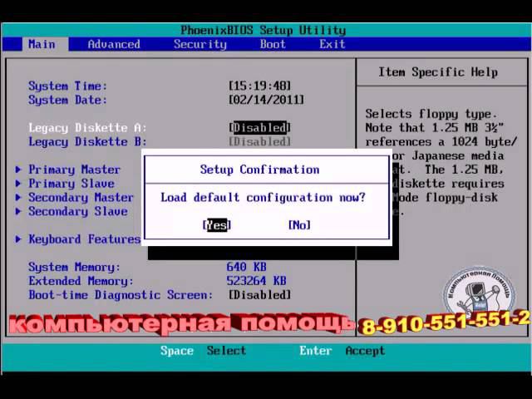Expand Primary Master arrow
Viewport: 532px width, 399px height.
click(18, 170)
